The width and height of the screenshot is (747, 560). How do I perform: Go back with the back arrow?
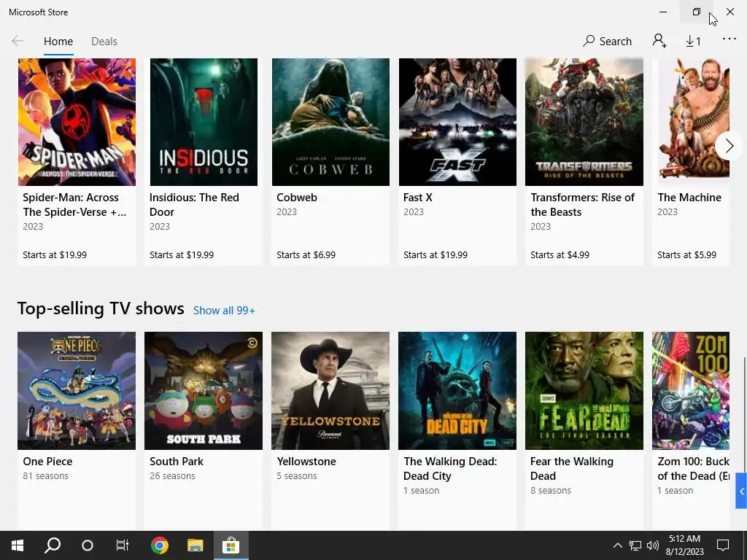[x=18, y=42]
